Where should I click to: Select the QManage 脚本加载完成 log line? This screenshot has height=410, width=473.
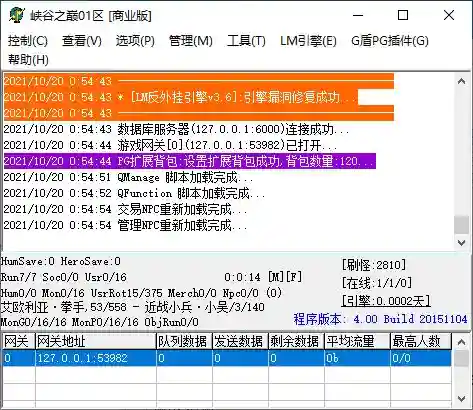pyautogui.click(x=128, y=177)
